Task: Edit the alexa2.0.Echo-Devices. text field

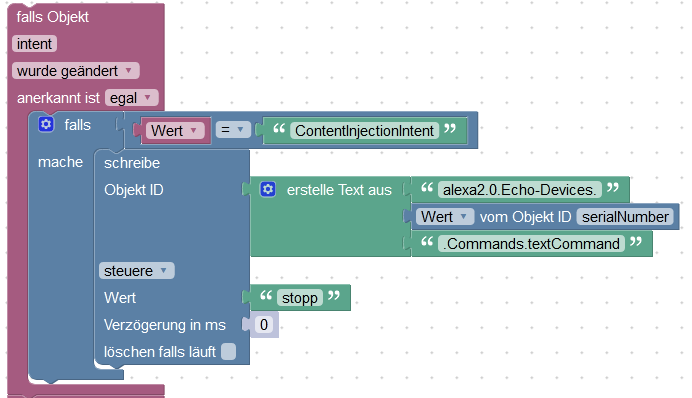Action: (x=519, y=189)
